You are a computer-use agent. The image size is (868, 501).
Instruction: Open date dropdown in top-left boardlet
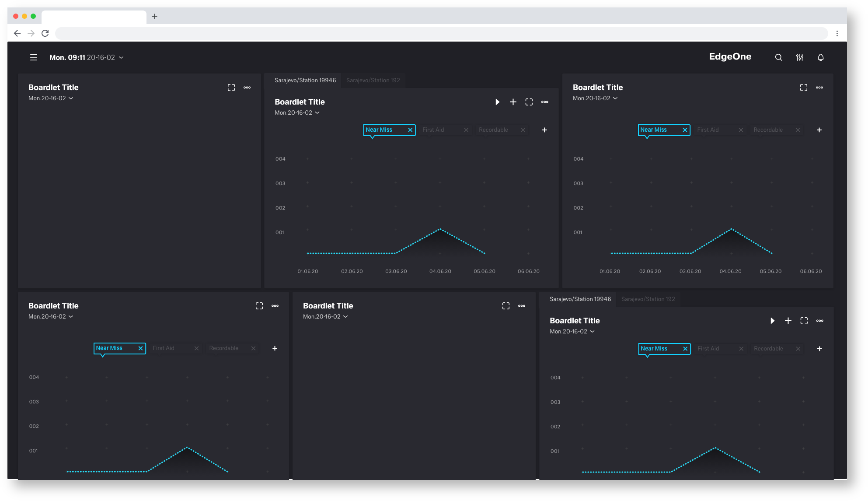51,98
